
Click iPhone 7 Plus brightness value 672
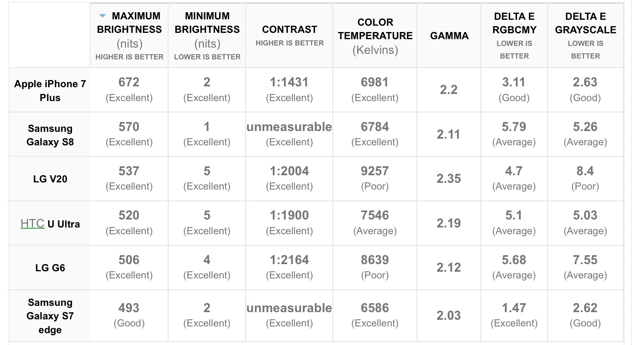(x=129, y=82)
